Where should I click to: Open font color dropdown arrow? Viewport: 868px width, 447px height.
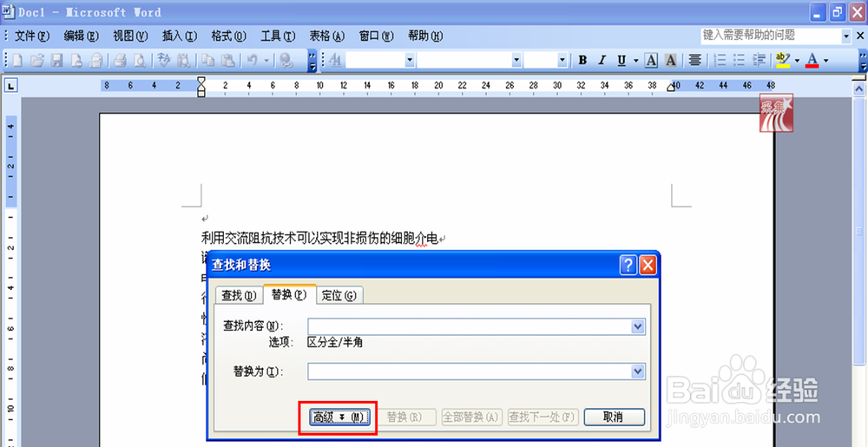(826, 60)
